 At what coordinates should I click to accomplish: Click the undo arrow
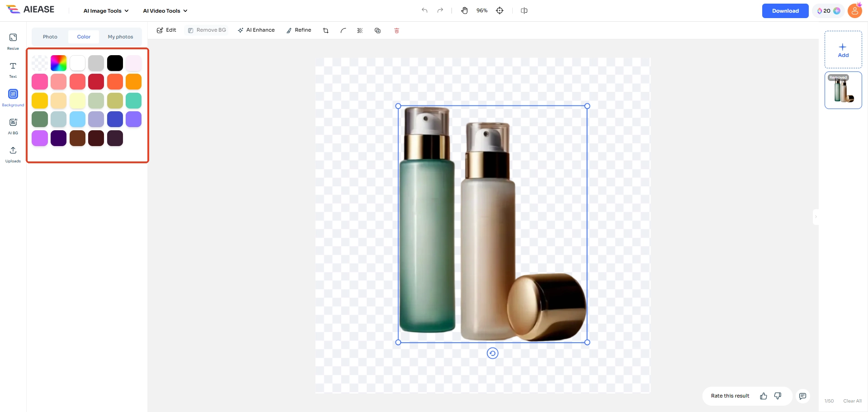coord(425,10)
